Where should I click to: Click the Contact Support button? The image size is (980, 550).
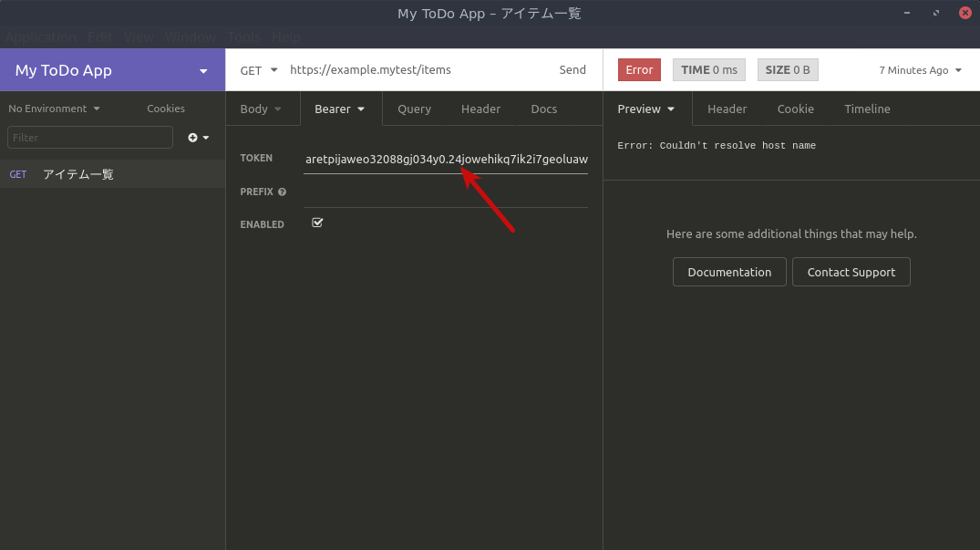[x=851, y=272]
